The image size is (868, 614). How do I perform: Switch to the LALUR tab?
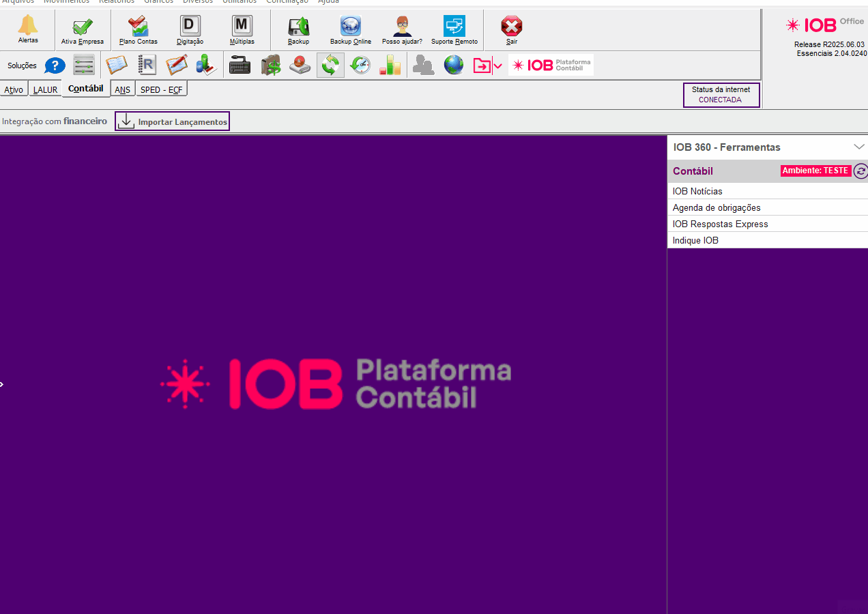pos(45,90)
